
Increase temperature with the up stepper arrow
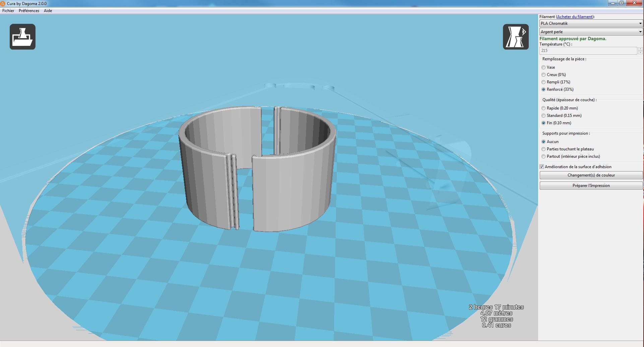click(x=640, y=49)
